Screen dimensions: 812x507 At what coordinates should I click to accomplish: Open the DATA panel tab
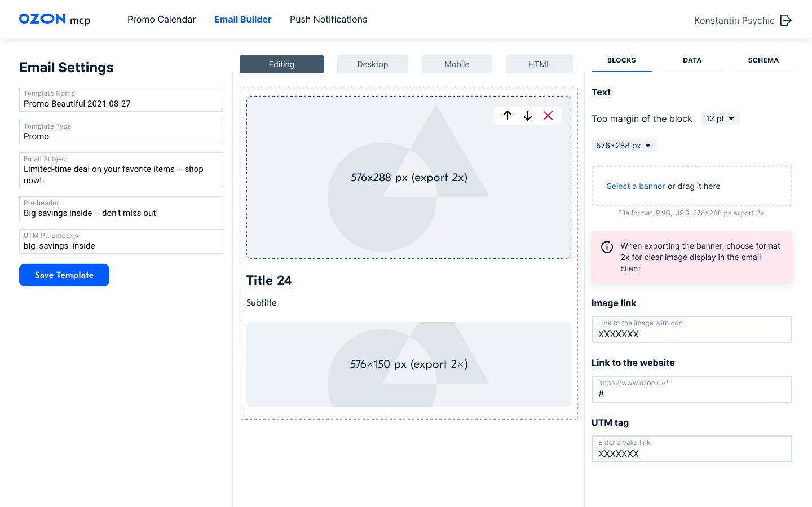(x=692, y=60)
